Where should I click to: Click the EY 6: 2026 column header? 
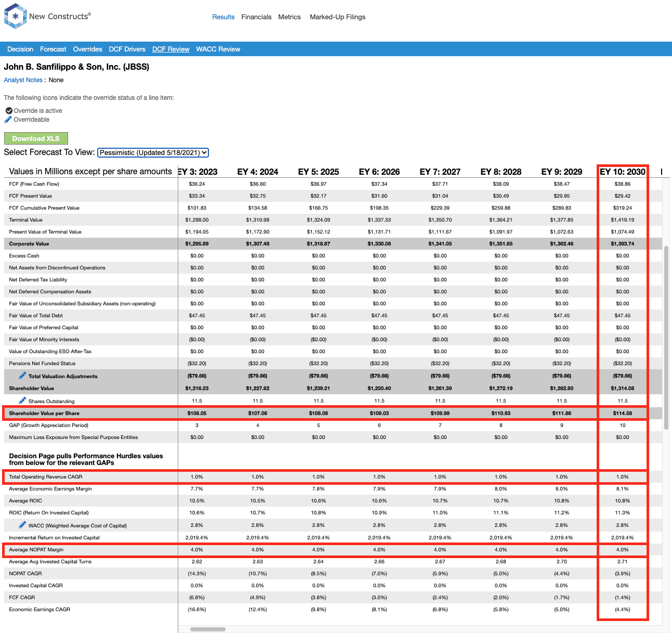tap(379, 172)
